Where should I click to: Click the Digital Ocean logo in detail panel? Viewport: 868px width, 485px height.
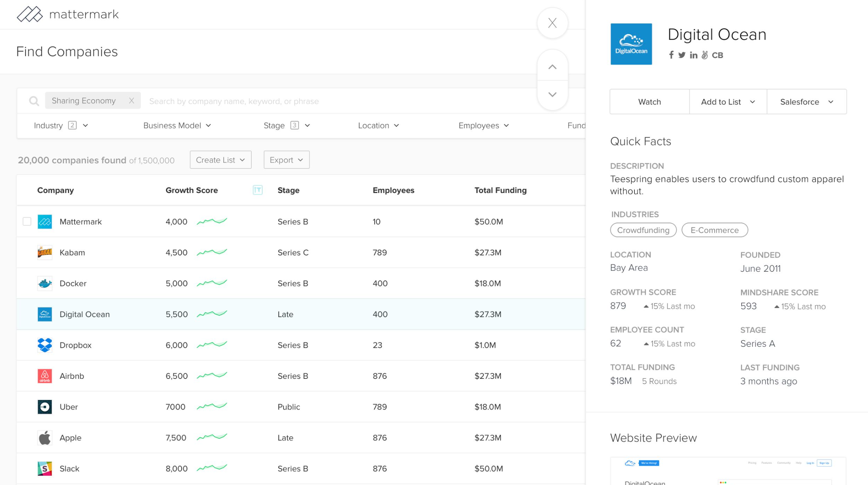631,44
